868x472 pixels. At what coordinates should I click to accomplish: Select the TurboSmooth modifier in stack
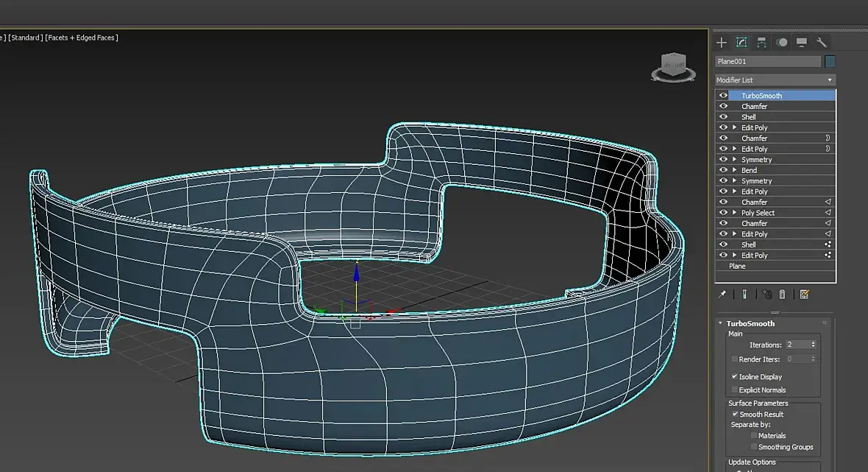pyautogui.click(x=782, y=95)
